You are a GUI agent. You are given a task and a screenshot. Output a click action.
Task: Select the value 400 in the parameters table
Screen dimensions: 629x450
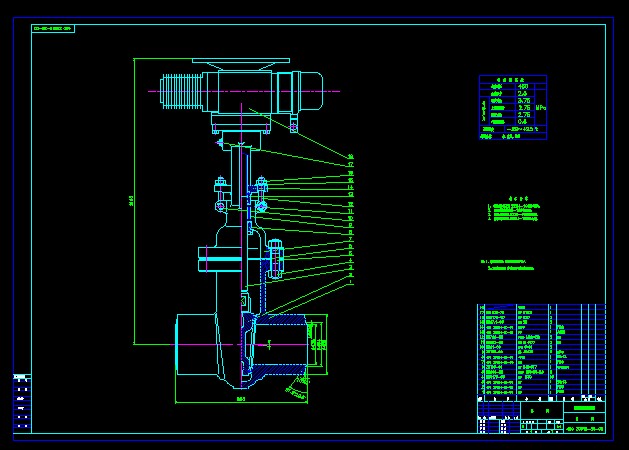522,86
